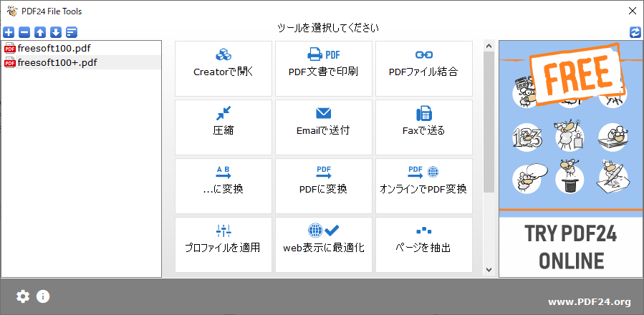Image resolution: width=644 pixels, height=315 pixels.
Task: Click the refresh icon at top right
Action: 635,32
